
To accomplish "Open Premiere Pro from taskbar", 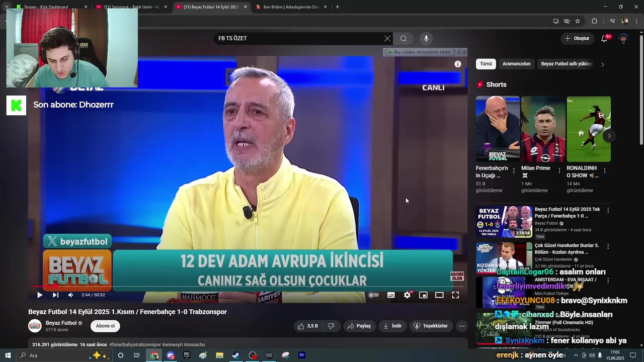I will coord(302,355).
